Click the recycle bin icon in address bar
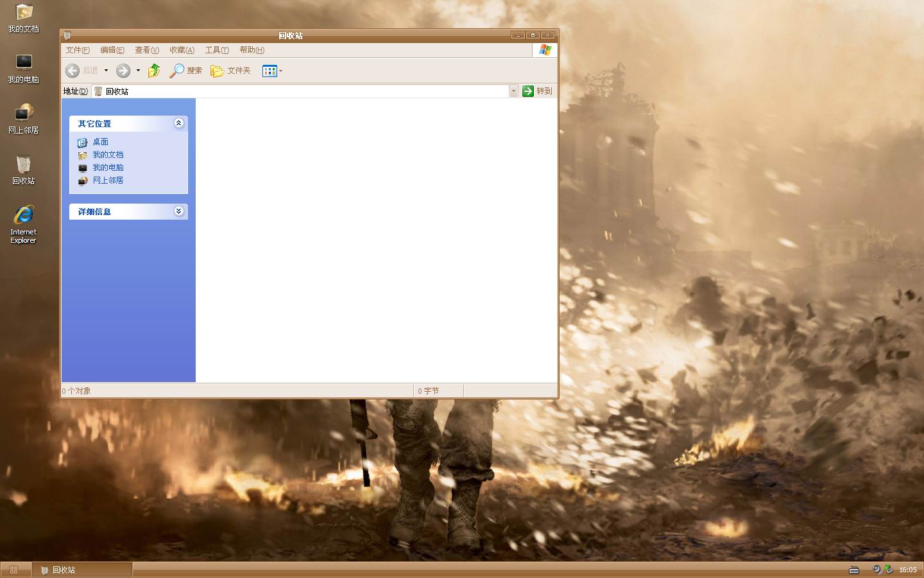924x578 pixels. [98, 91]
